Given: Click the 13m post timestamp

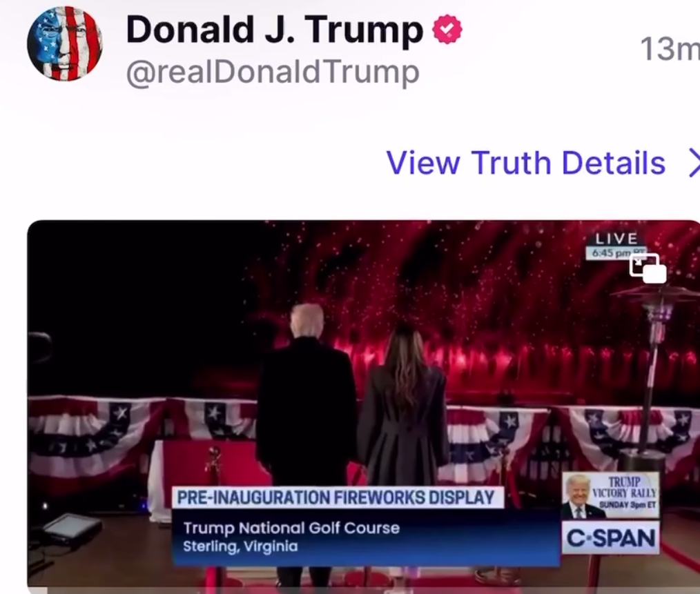Looking at the screenshot, I should (670, 49).
